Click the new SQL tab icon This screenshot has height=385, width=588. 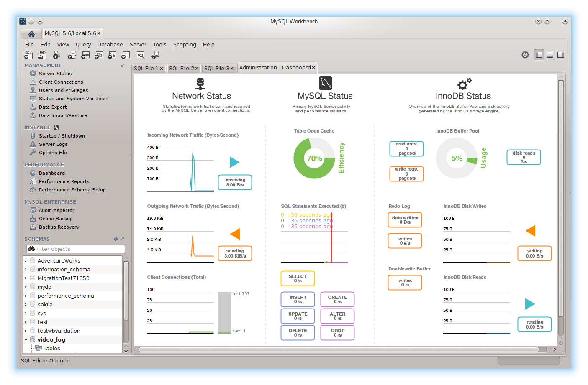click(28, 55)
